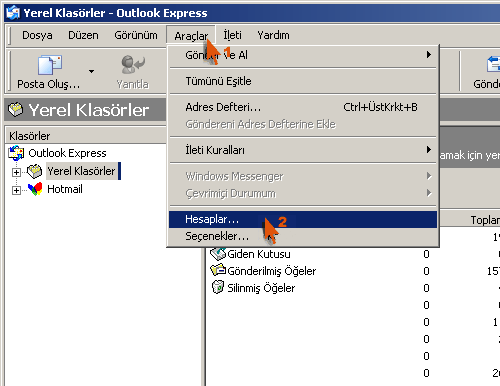Select the Hotmail butterfly icon
The image size is (500, 386).
35,189
